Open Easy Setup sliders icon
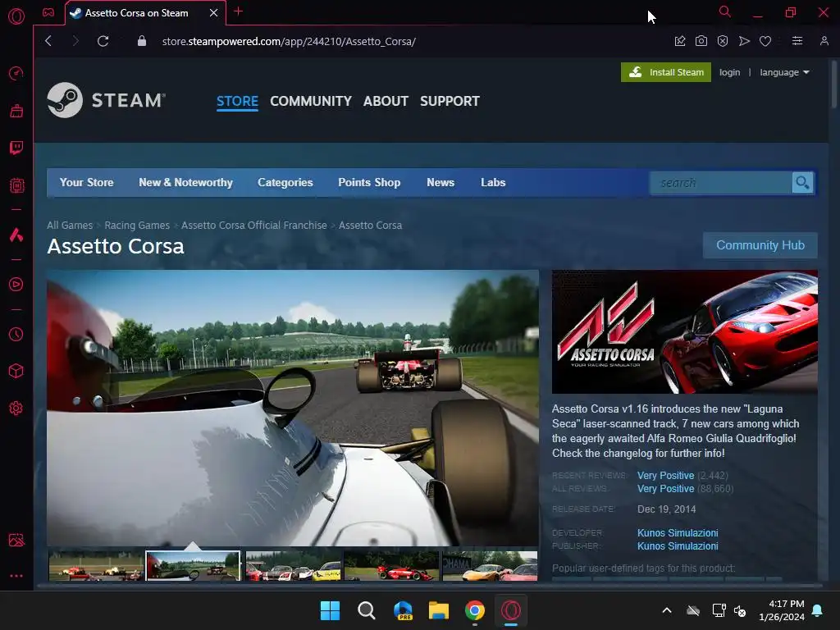 [797, 41]
